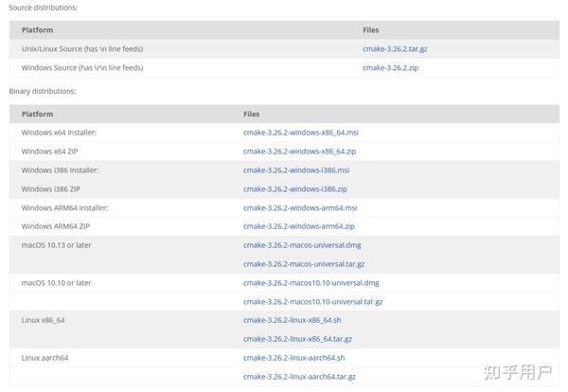Select cmake-3.26.2-linux-x86_64.tar.gz link

pyautogui.click(x=297, y=339)
